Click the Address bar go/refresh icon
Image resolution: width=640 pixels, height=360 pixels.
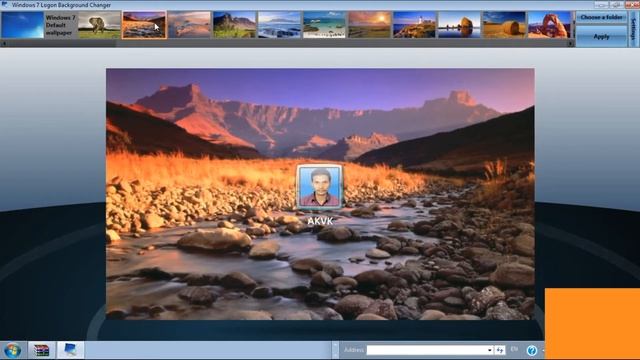click(500, 350)
